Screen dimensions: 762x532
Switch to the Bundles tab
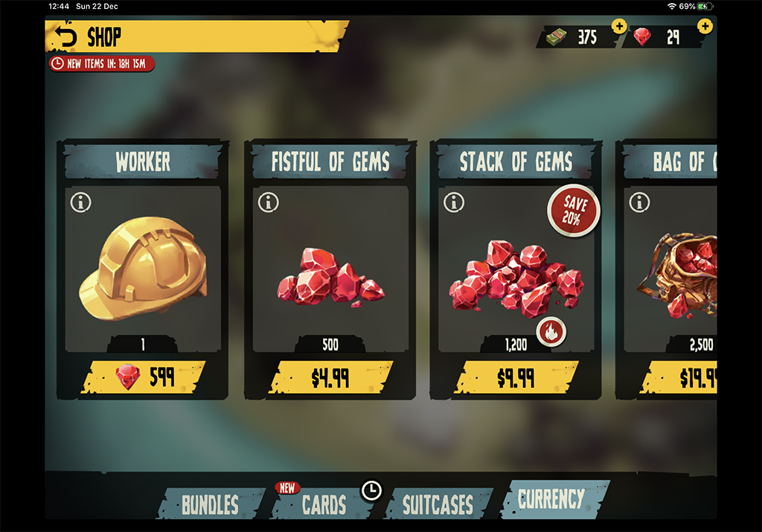[211, 504]
